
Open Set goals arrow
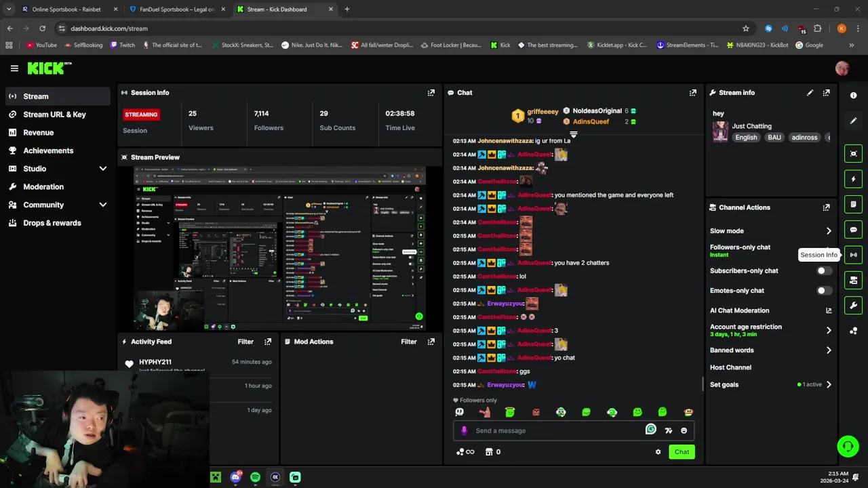coord(829,384)
